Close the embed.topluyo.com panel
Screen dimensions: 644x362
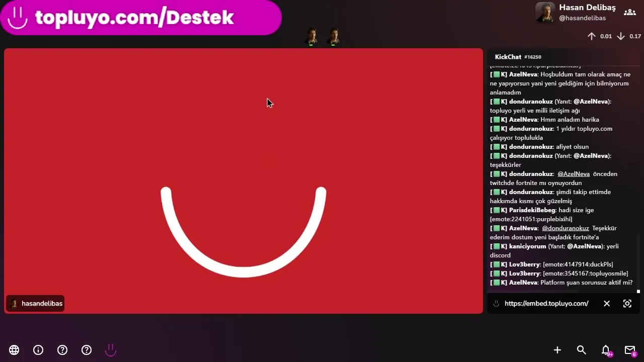(x=607, y=304)
